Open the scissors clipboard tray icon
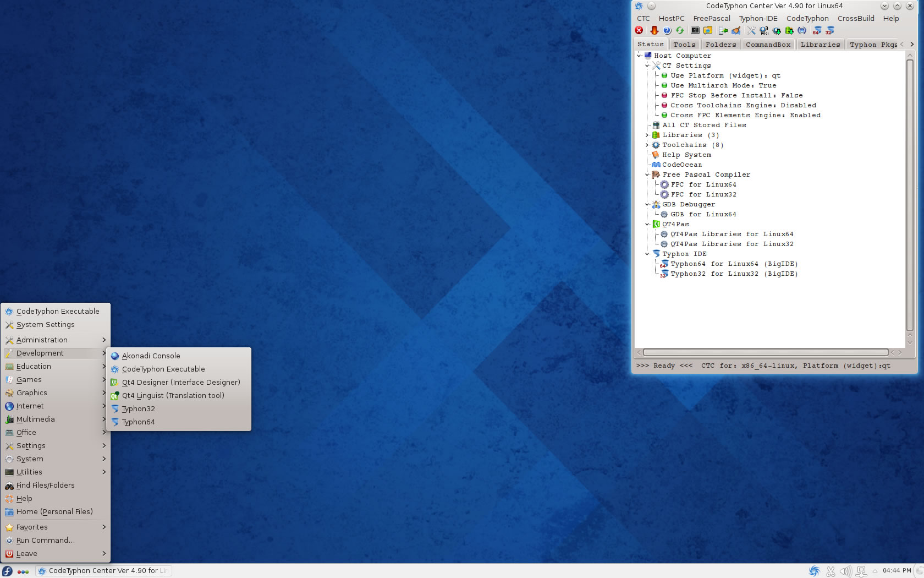Image resolution: width=924 pixels, height=578 pixels. click(831, 571)
